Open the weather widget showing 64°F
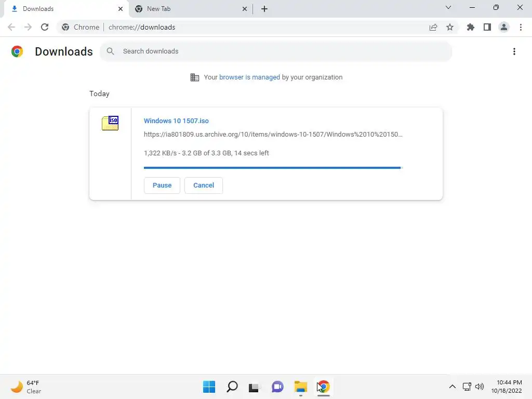This screenshot has width=532, height=399. pyautogui.click(x=26, y=387)
